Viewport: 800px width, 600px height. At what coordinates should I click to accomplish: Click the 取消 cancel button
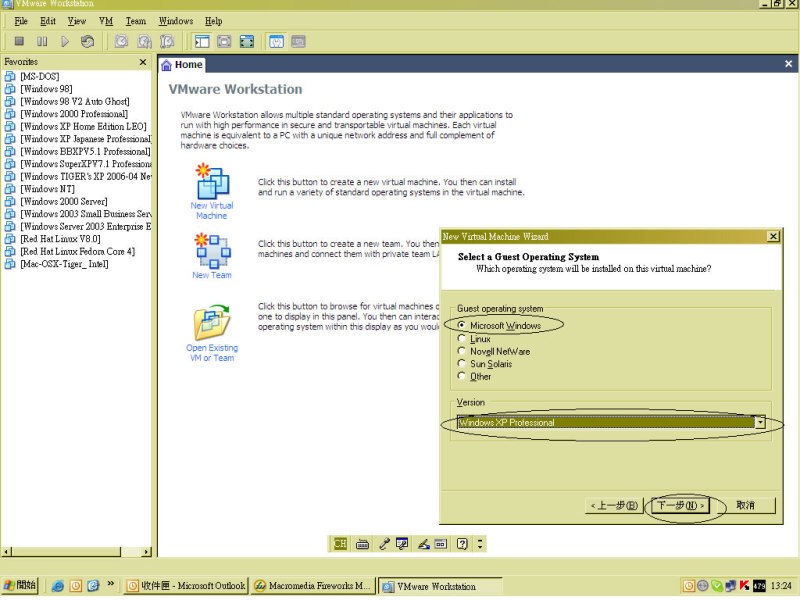click(745, 506)
